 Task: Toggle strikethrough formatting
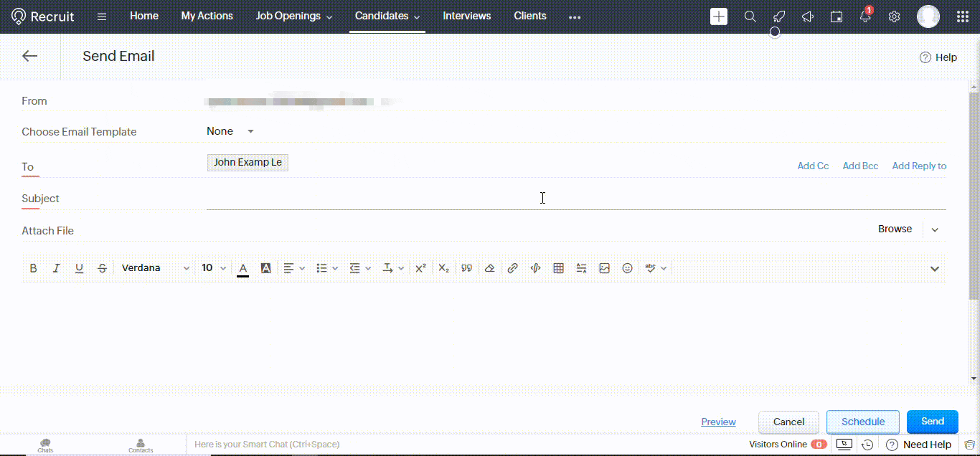(102, 268)
